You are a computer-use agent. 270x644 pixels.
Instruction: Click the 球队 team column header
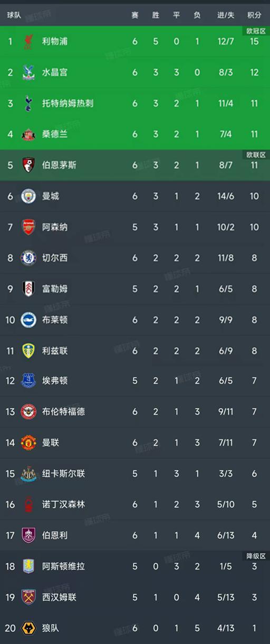[x=14, y=15]
